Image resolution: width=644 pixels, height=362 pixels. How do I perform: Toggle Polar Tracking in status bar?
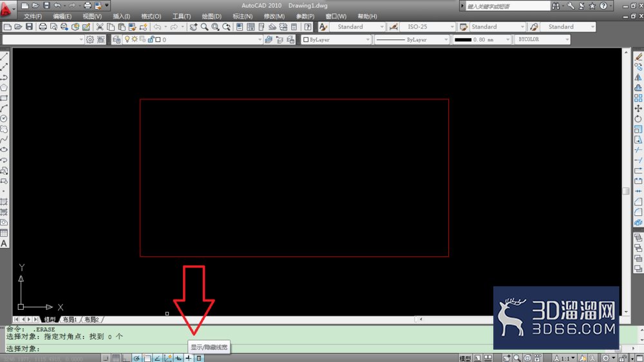(137, 358)
